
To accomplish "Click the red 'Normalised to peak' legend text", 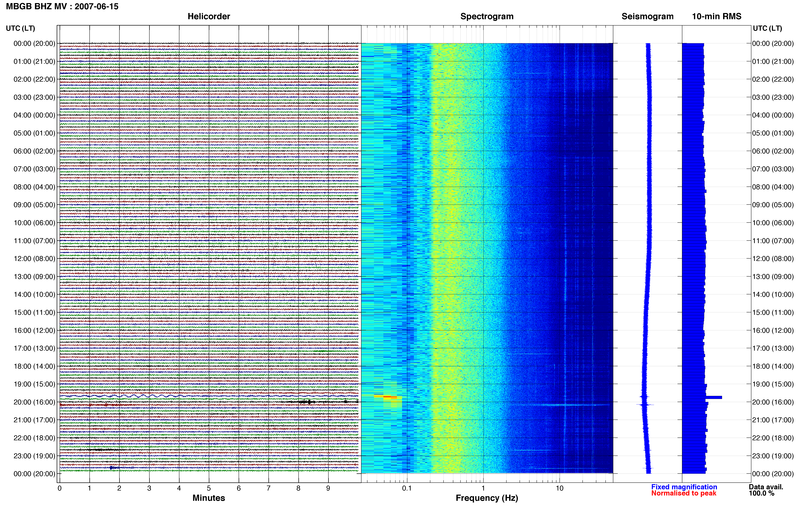I will click(684, 493).
